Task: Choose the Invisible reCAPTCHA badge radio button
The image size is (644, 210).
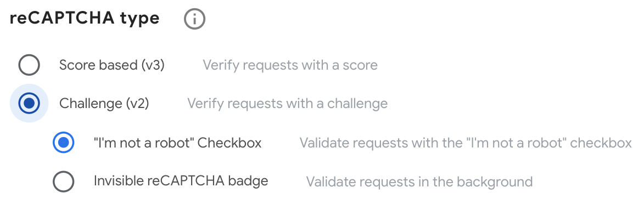Action: tap(64, 181)
